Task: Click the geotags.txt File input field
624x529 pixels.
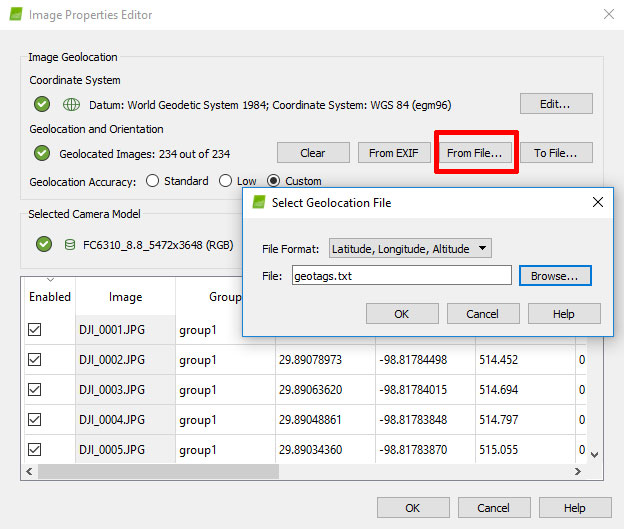Action: [401, 275]
